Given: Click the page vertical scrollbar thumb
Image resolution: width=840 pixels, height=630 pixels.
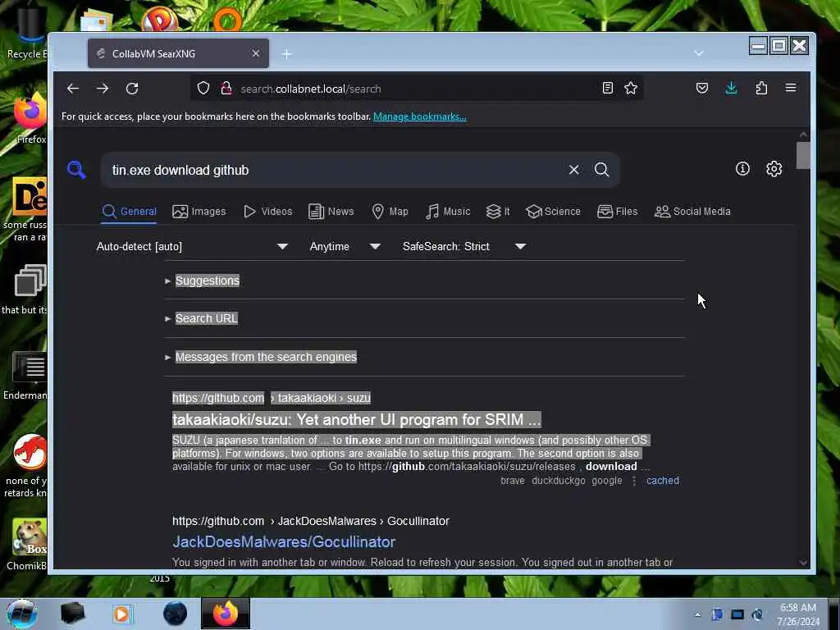Looking at the screenshot, I should [803, 155].
